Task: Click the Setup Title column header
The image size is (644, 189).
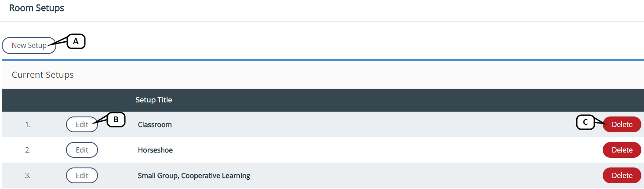Action: (x=153, y=100)
